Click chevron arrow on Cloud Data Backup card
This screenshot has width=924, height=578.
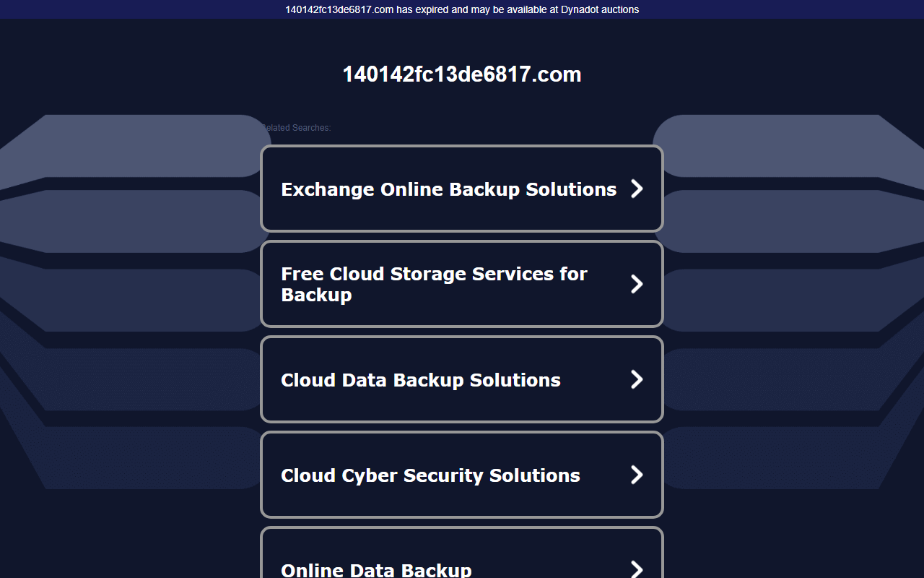[x=637, y=379]
